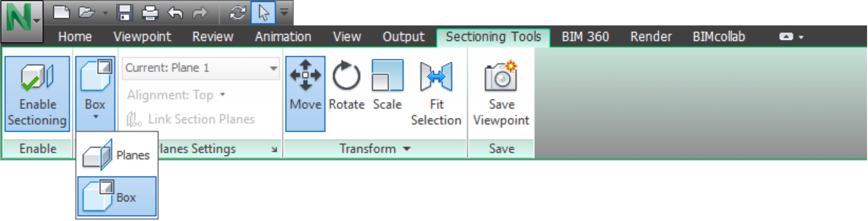868x221 pixels.
Task: Expand the Alignment: Top dropdown
Action: tap(176, 95)
